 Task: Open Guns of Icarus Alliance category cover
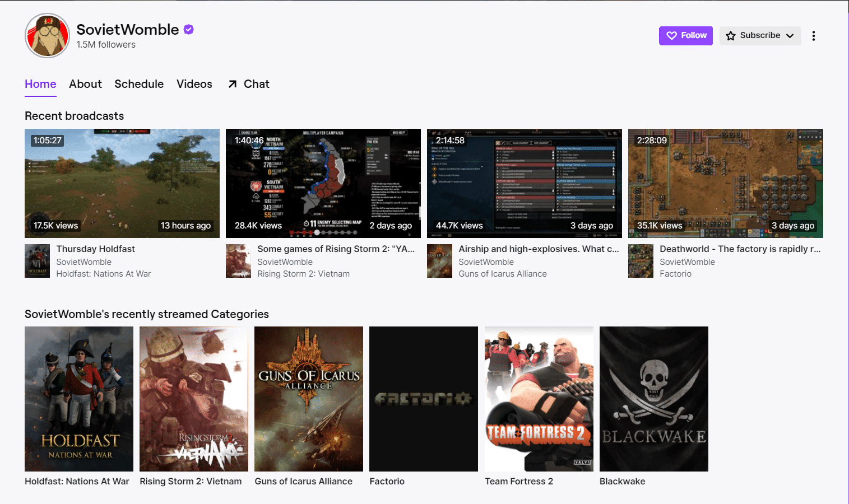(x=309, y=399)
